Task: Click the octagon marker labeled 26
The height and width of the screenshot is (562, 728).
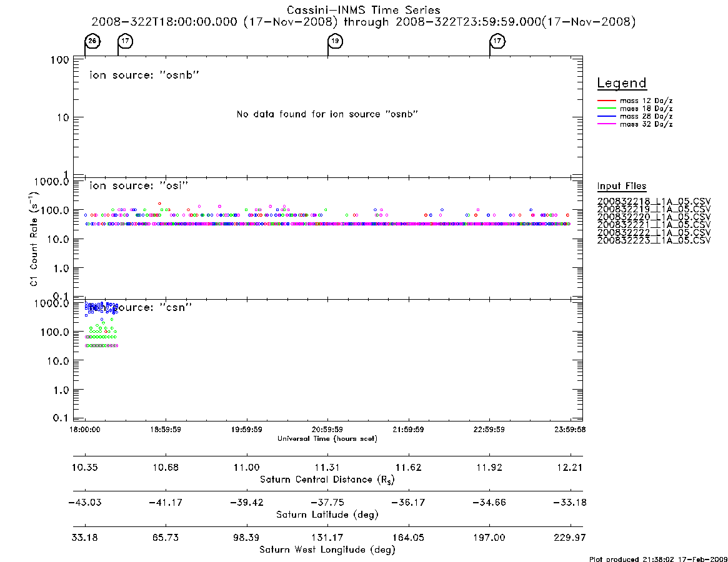Action: tap(92, 41)
